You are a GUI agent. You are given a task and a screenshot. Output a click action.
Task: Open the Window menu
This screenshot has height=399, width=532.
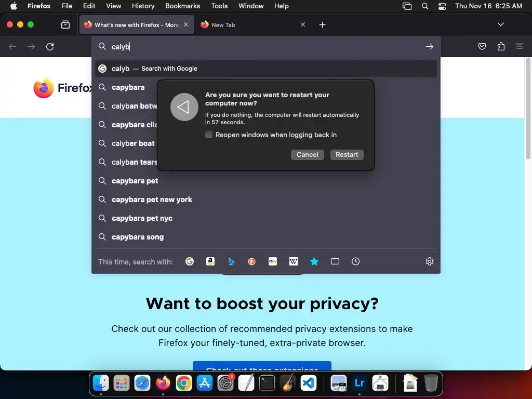251,6
